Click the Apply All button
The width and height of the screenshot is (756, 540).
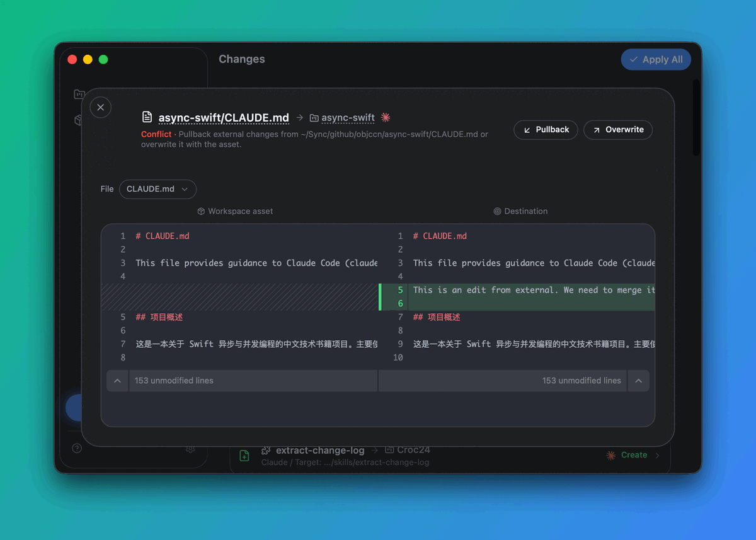click(656, 59)
